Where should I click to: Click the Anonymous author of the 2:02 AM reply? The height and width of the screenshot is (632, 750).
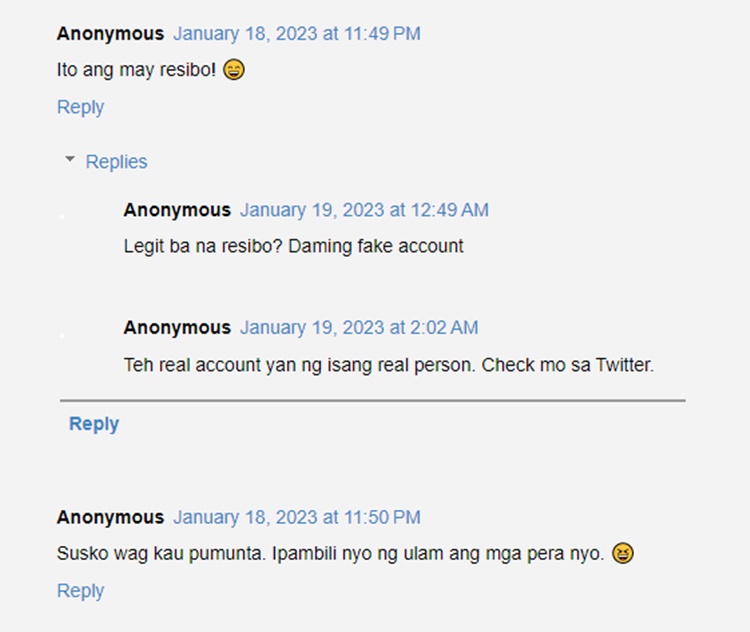[x=177, y=328]
